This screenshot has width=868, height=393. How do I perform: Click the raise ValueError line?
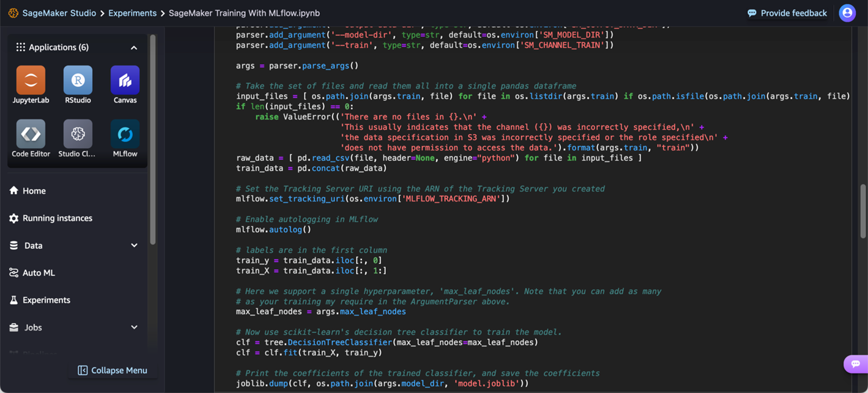371,116
